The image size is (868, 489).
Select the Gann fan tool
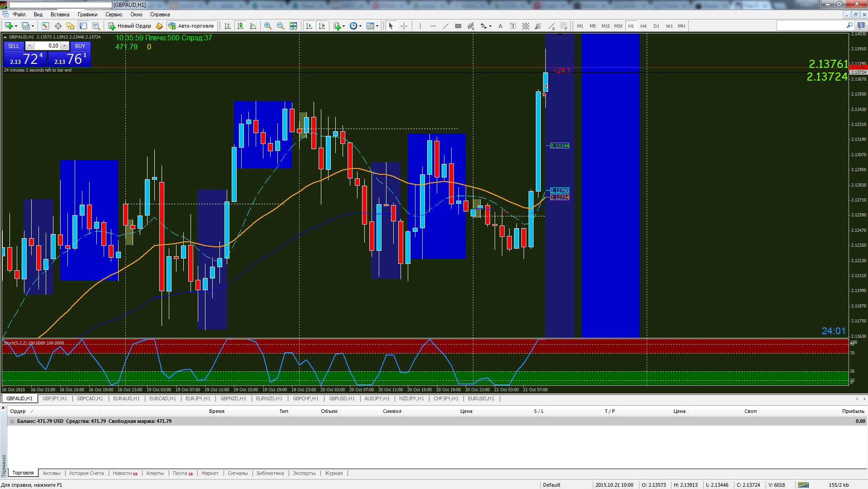click(x=538, y=26)
